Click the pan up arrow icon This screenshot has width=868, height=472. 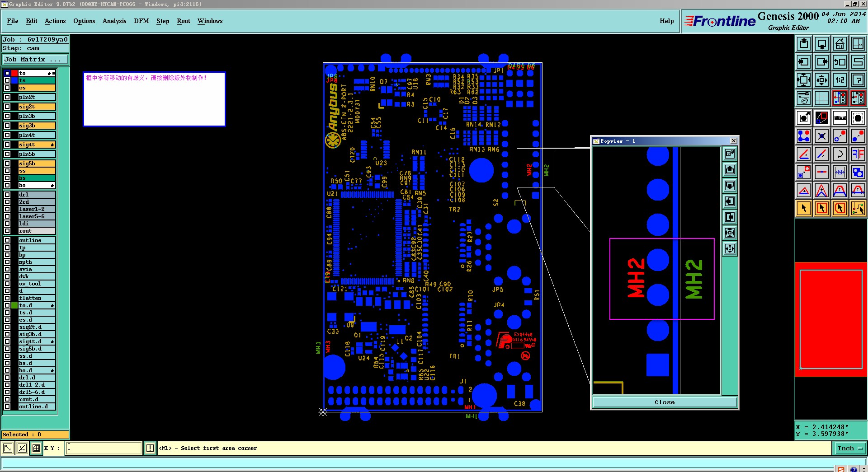[804, 44]
